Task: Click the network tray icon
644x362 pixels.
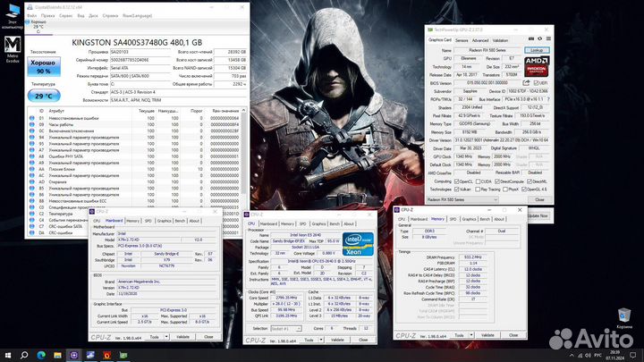Action: 580,356
